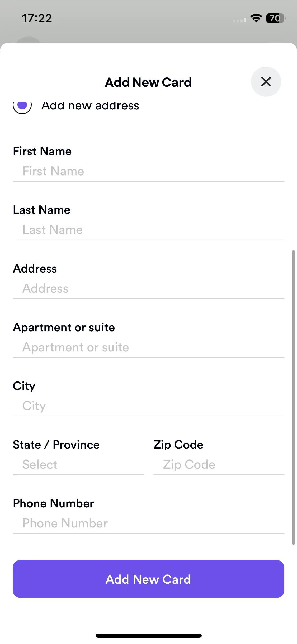Click the State / Province label

[x=56, y=445]
